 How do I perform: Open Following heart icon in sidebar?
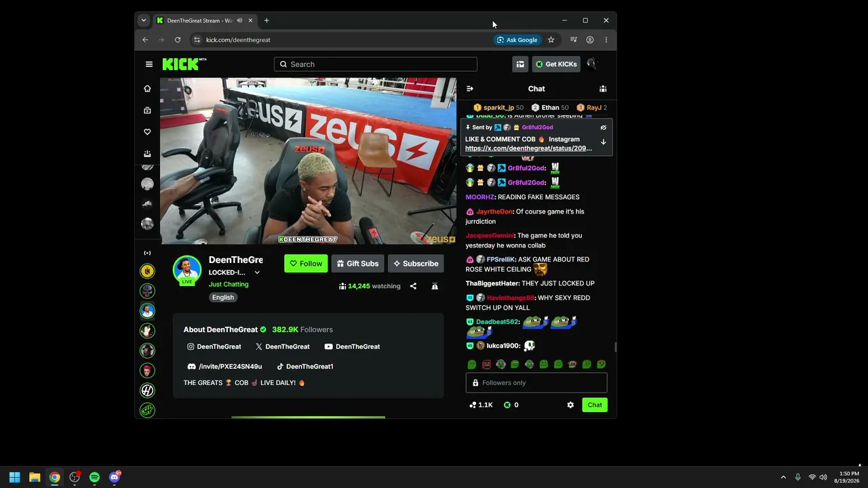pyautogui.click(x=147, y=132)
